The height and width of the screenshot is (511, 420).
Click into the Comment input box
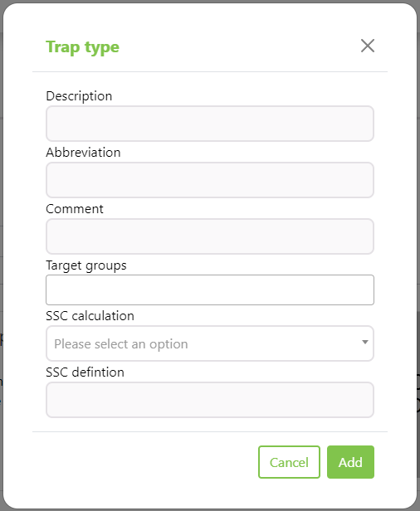pyautogui.click(x=210, y=236)
